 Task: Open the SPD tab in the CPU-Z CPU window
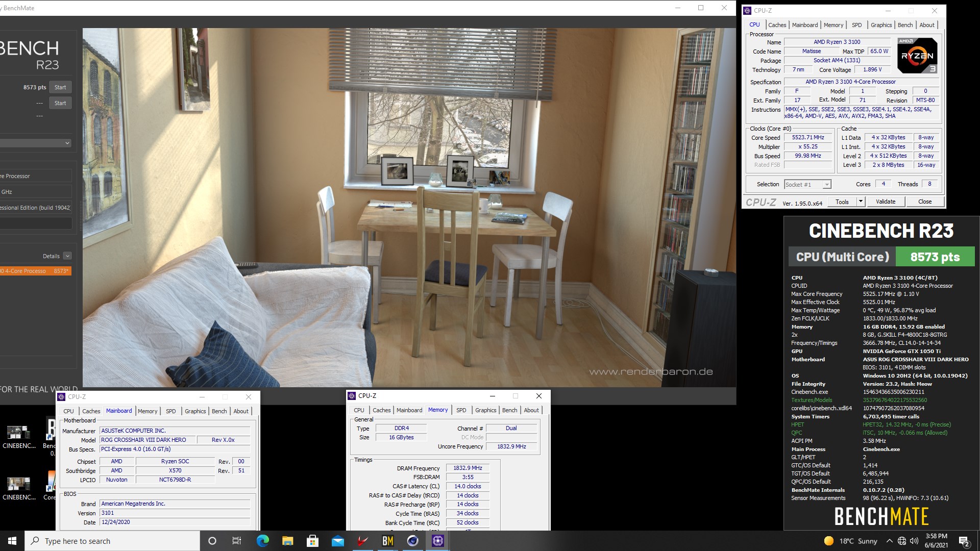pyautogui.click(x=856, y=25)
